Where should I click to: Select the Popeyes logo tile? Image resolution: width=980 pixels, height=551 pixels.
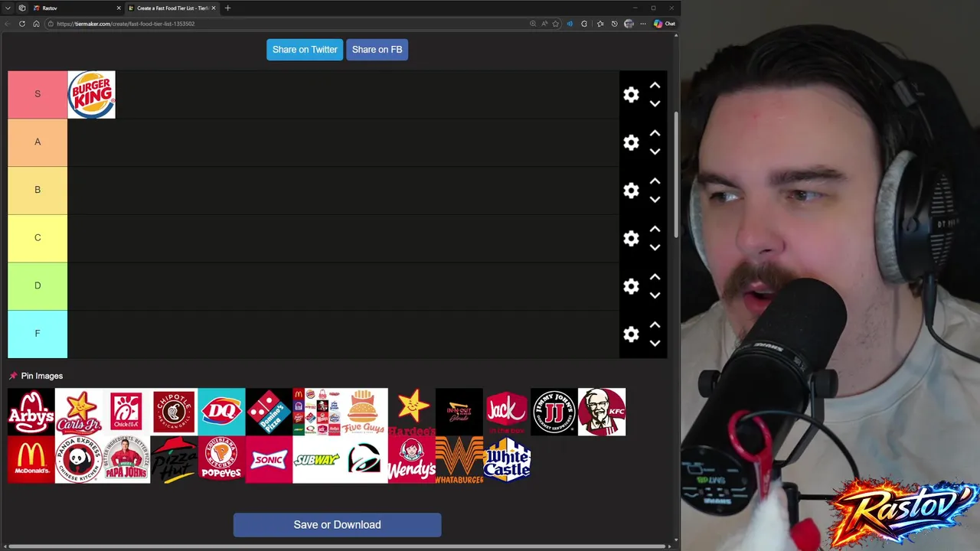[221, 459]
